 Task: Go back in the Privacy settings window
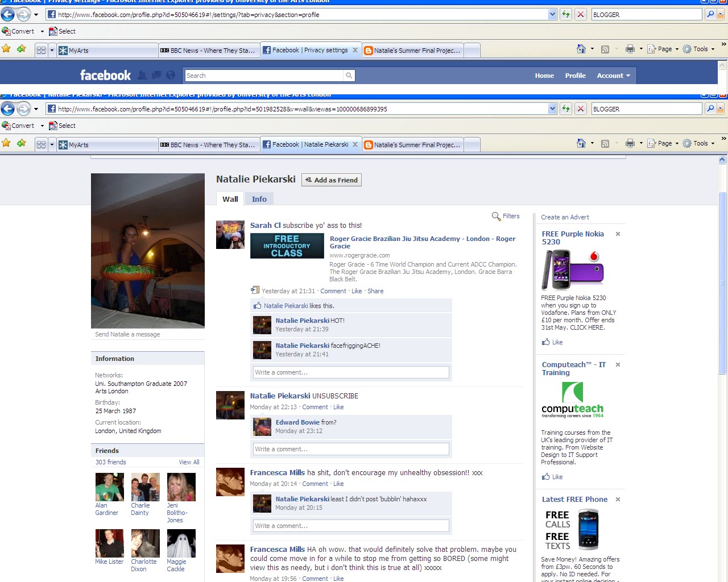8,14
